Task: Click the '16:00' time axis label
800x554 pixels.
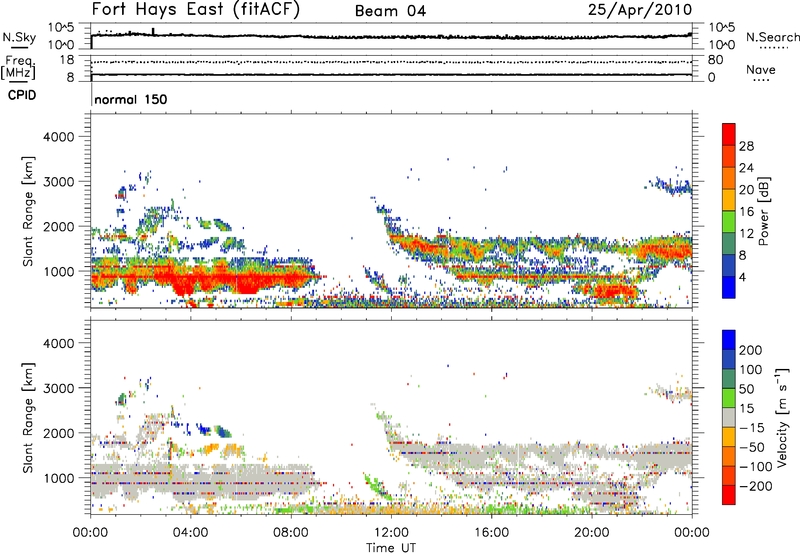Action: [x=491, y=533]
